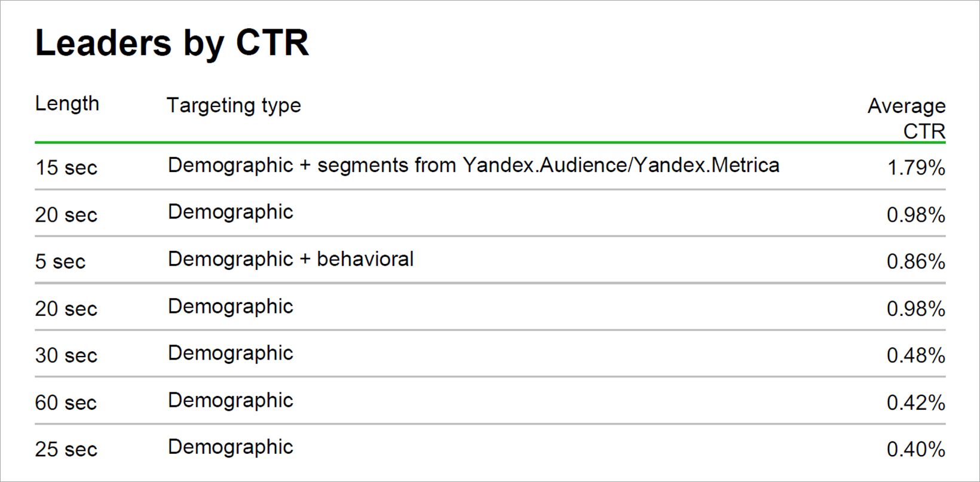Click the "Demographic + behavioral" targeting cell
Image resolution: width=980 pixels, height=482 pixels.
(x=290, y=259)
